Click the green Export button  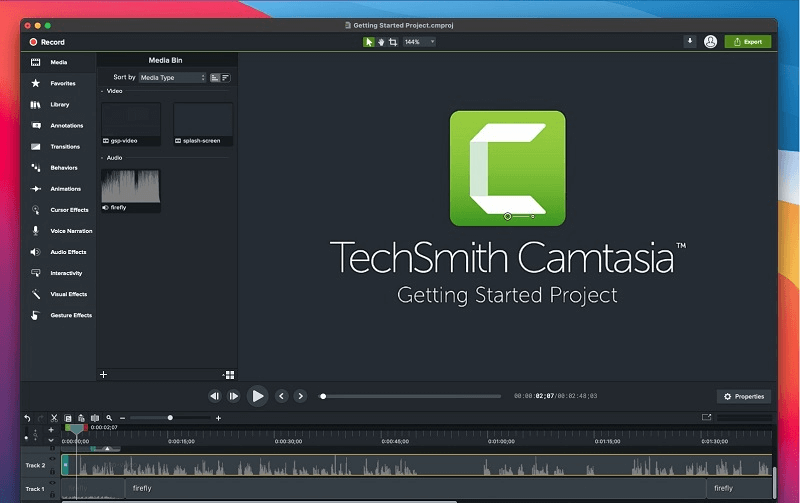click(x=747, y=42)
